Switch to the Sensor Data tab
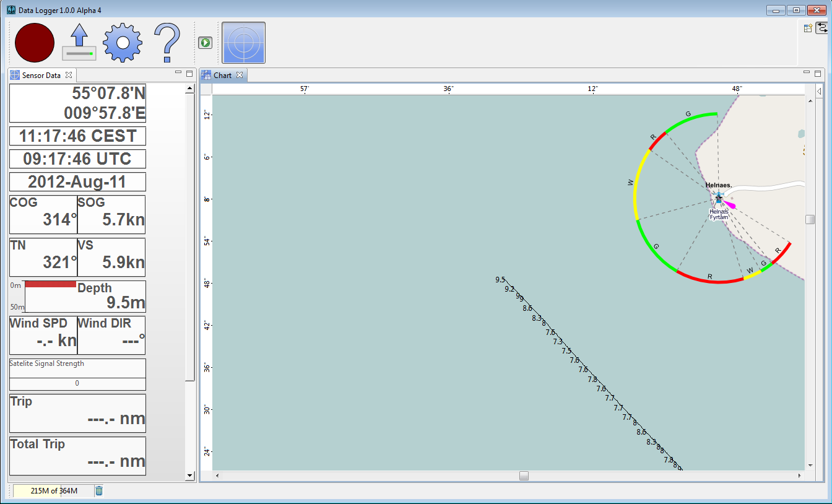Screen dimensions: 832x504 click(41, 76)
